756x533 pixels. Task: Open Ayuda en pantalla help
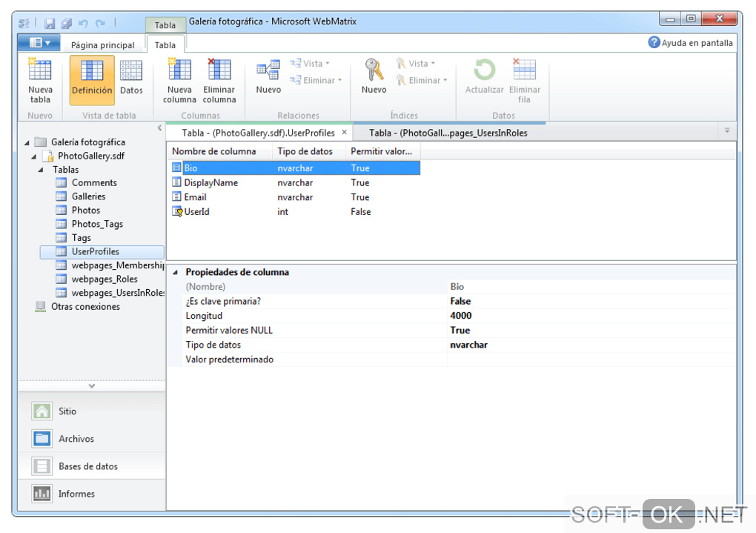point(690,42)
